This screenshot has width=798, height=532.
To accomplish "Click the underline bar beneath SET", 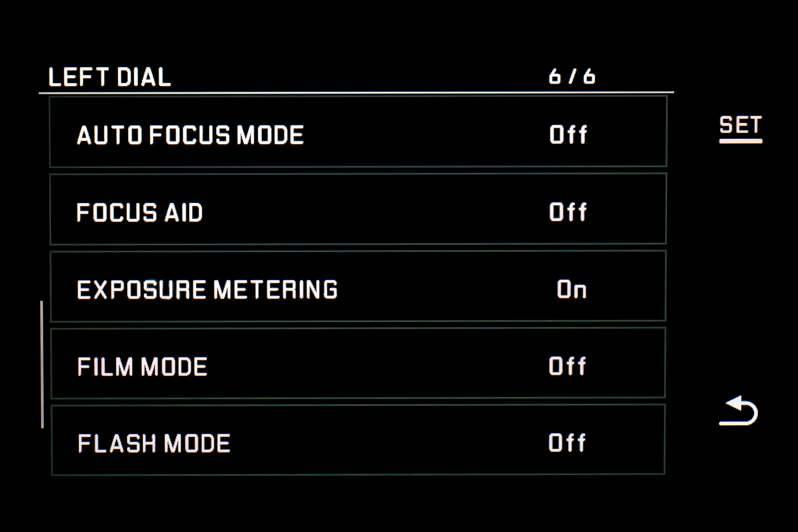I will tap(740, 141).
